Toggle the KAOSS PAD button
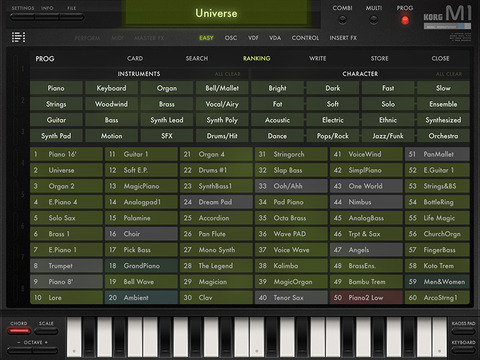The height and width of the screenshot is (360, 480). (463, 331)
